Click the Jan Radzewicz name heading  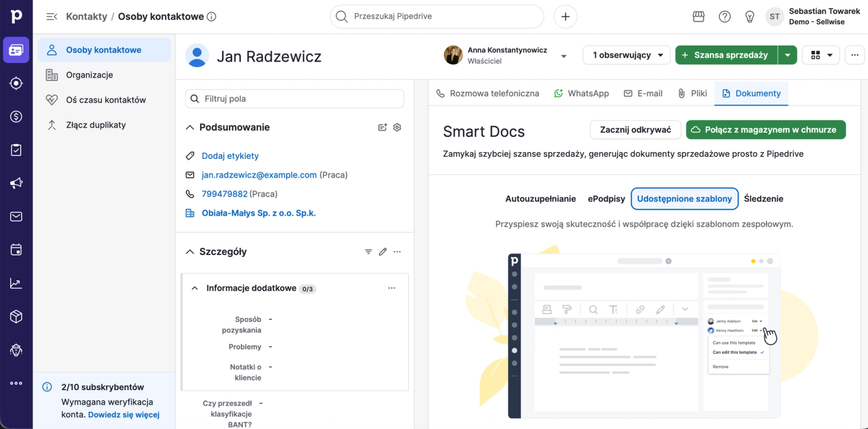[269, 56]
